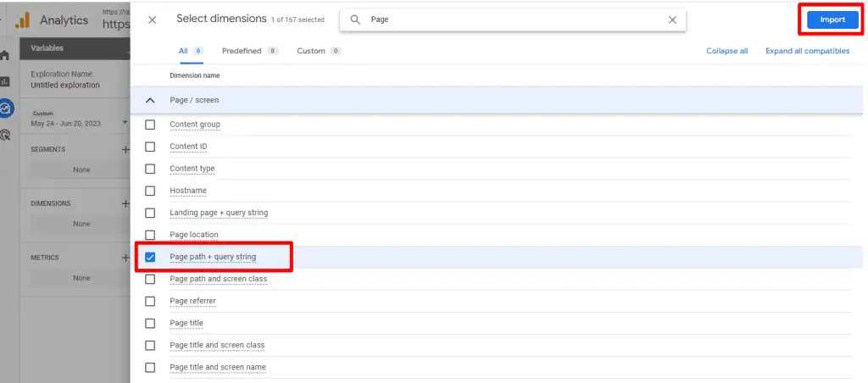
Task: Collapse the Page / screen group
Action: click(x=149, y=100)
